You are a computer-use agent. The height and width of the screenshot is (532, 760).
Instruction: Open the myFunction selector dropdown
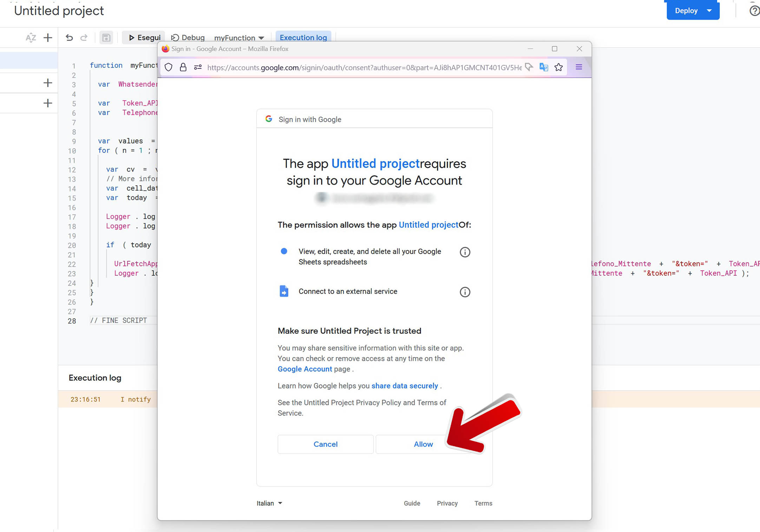point(239,38)
